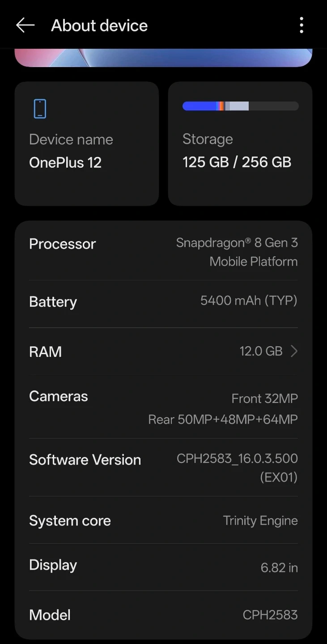Select the Battery row
This screenshot has height=644, width=327.
click(x=163, y=304)
